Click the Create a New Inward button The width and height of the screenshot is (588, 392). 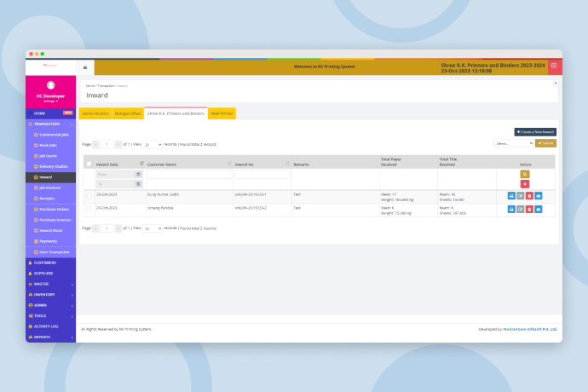[x=535, y=132]
